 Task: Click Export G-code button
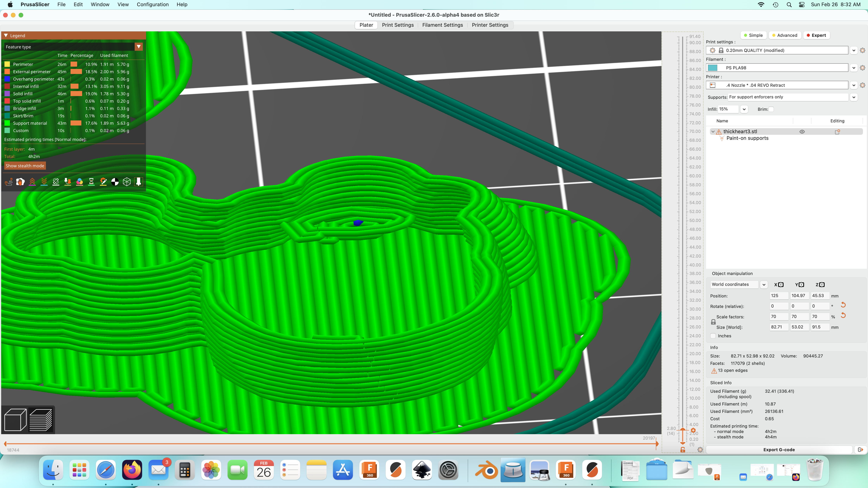[779, 450]
